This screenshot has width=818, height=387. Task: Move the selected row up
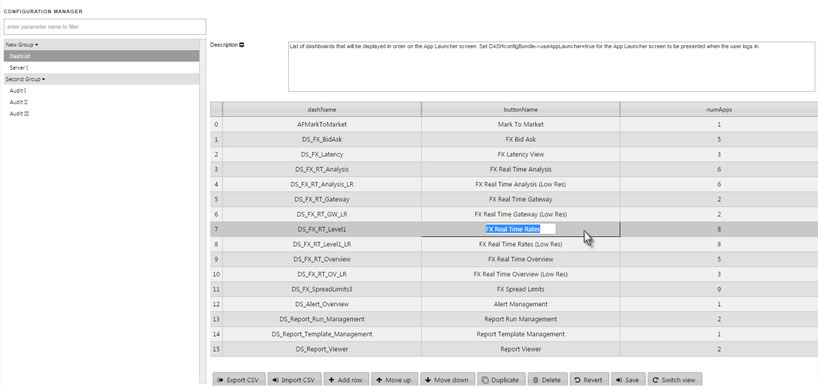(394, 380)
